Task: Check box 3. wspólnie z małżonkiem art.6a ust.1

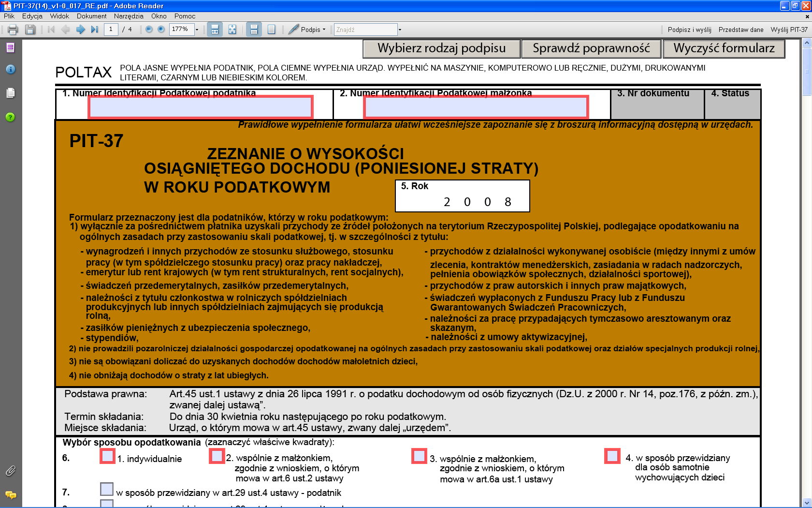Action: [419, 456]
